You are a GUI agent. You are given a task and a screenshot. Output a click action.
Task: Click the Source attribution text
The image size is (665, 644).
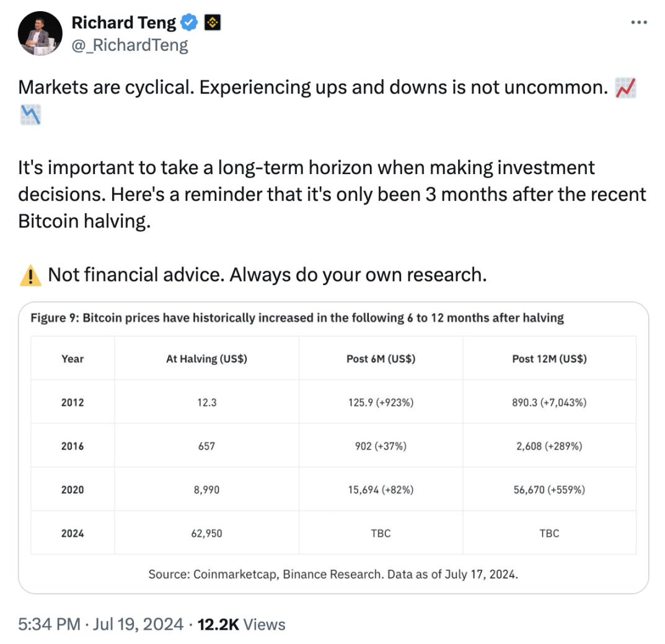[x=333, y=574]
